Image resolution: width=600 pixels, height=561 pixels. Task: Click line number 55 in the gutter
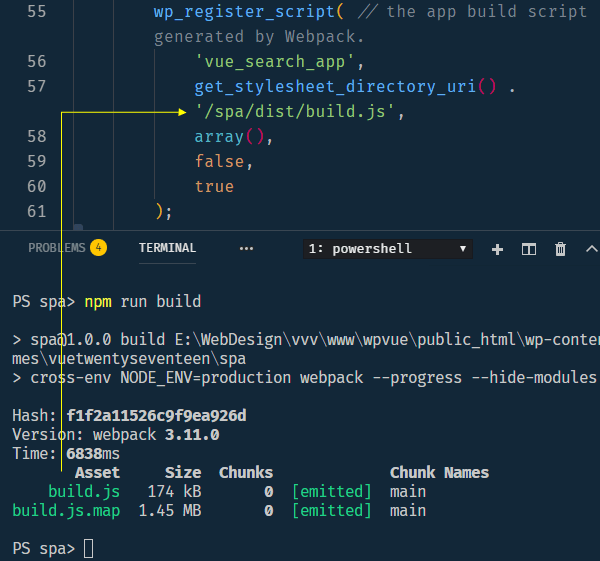37,12
